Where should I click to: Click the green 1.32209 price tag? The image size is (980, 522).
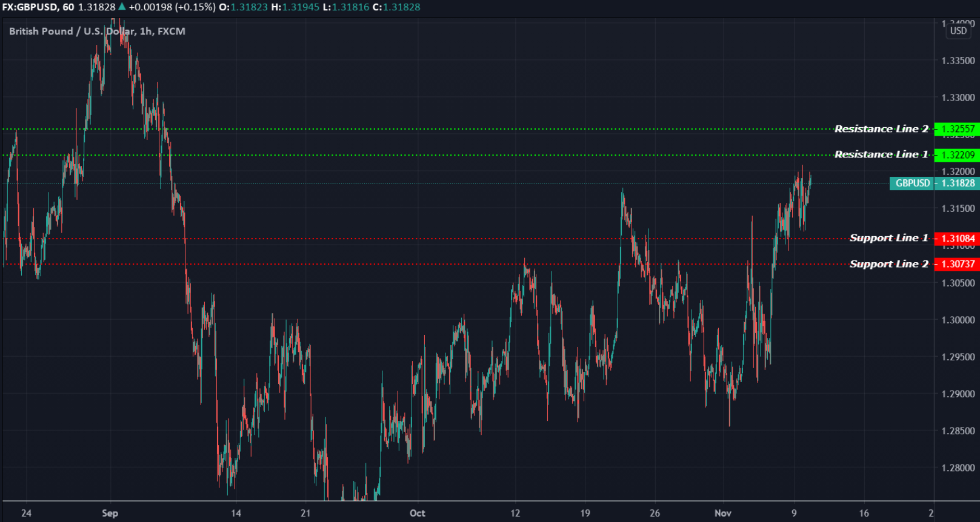coord(957,155)
